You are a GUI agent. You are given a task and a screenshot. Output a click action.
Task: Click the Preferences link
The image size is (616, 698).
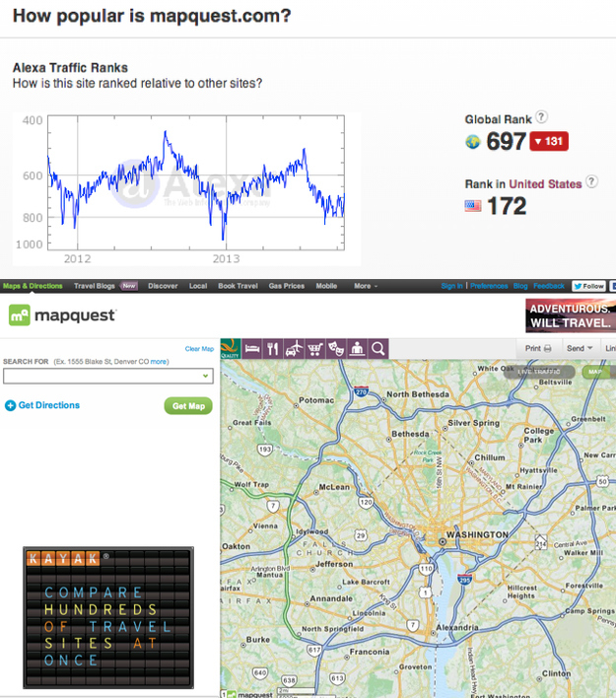point(489,286)
